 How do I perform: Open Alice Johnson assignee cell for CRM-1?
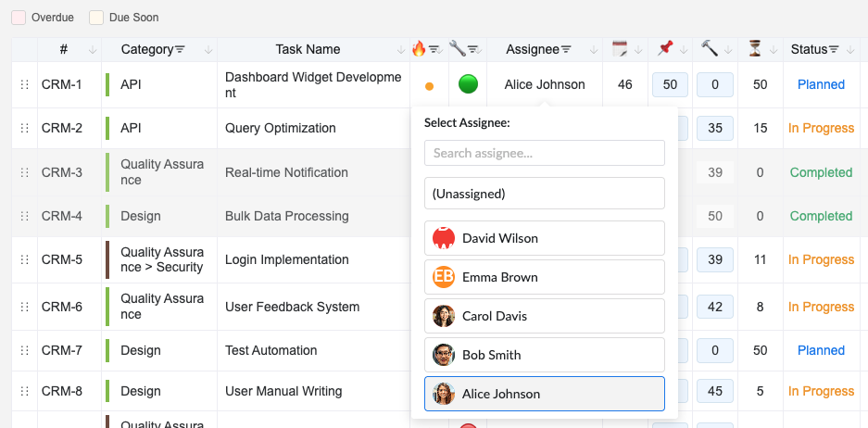545,84
